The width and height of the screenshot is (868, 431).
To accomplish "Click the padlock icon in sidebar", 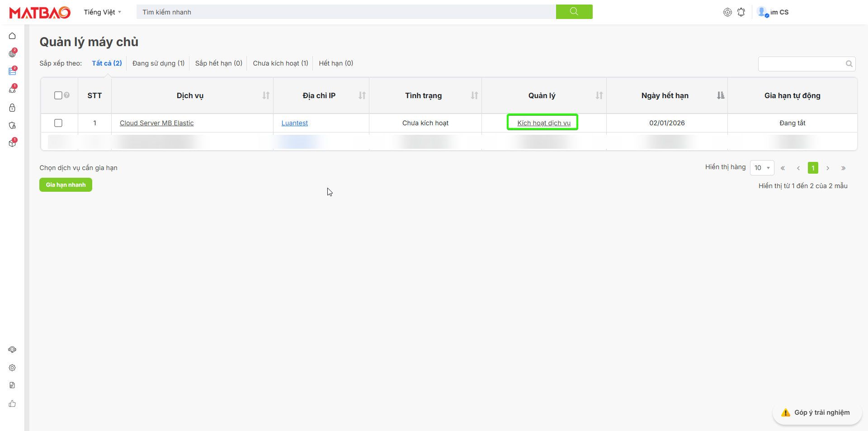I will pos(12,108).
